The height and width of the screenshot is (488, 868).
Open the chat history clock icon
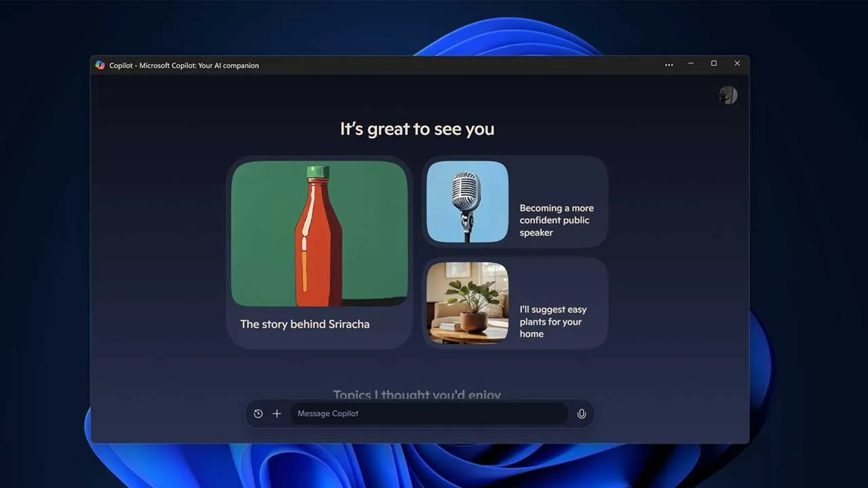[x=258, y=413]
